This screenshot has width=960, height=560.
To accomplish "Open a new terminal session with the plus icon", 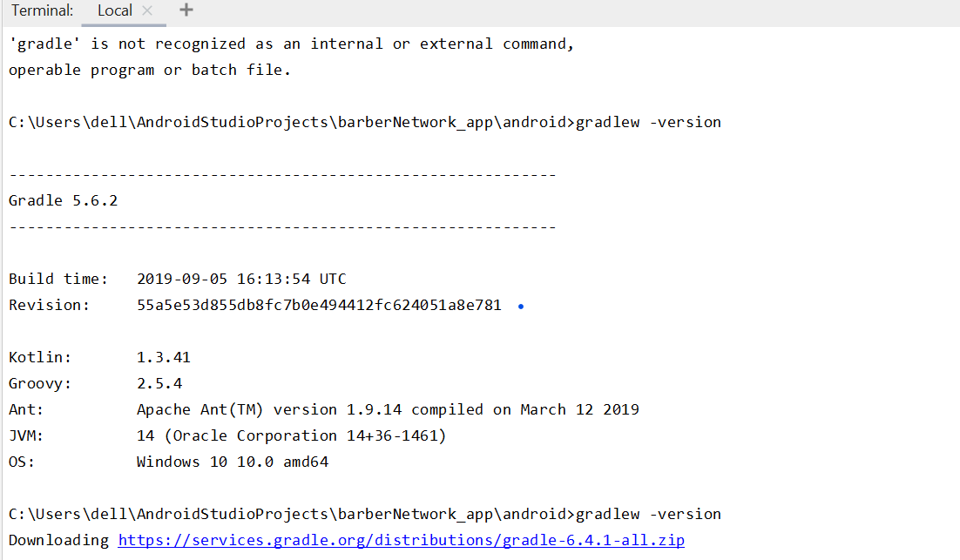I will [186, 10].
